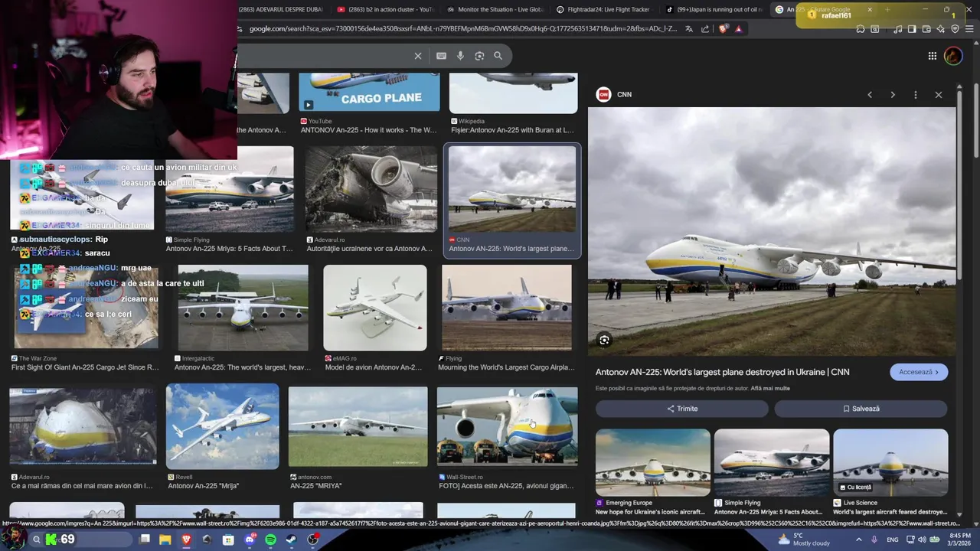This screenshot has height=551, width=980.
Task: Show the previous image in the preview
Action: pos(870,95)
